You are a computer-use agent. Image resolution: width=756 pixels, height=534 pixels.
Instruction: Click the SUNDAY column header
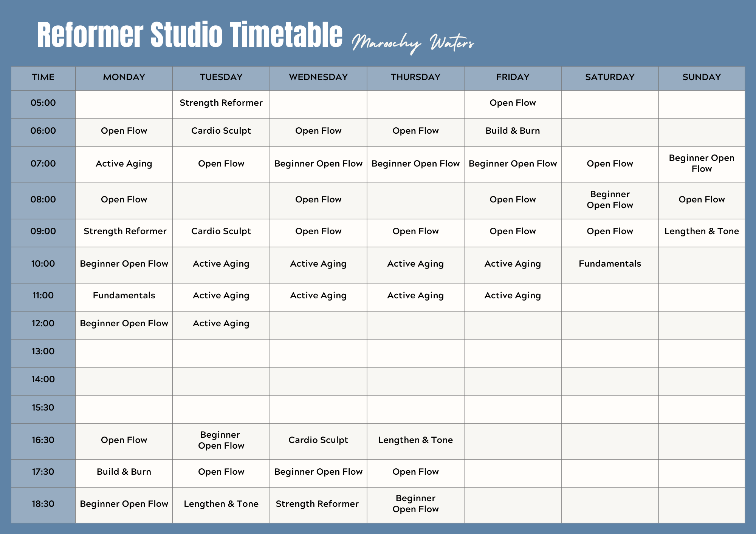[x=702, y=77]
